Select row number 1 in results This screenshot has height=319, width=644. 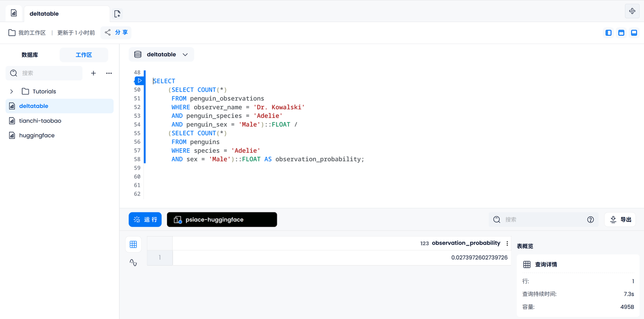click(x=159, y=258)
